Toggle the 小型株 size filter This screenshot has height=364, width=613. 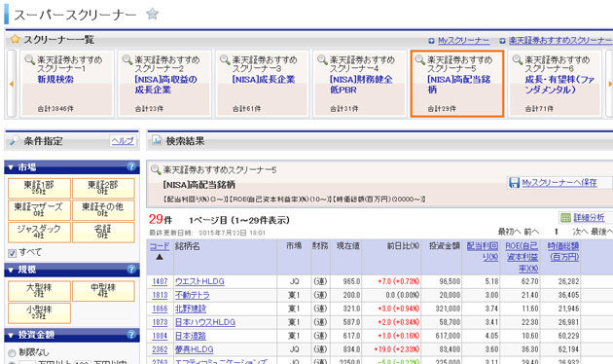click(x=39, y=312)
